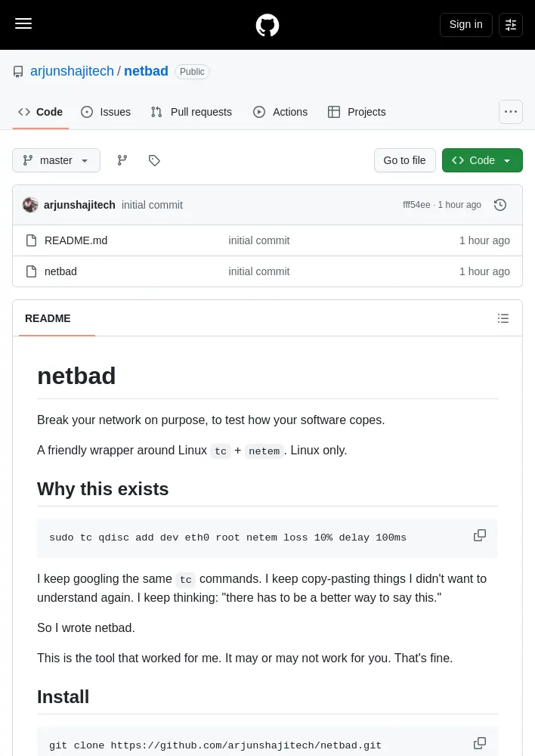
Task: Click the arjunshajitech avatar thumbnail
Action: pos(30,205)
